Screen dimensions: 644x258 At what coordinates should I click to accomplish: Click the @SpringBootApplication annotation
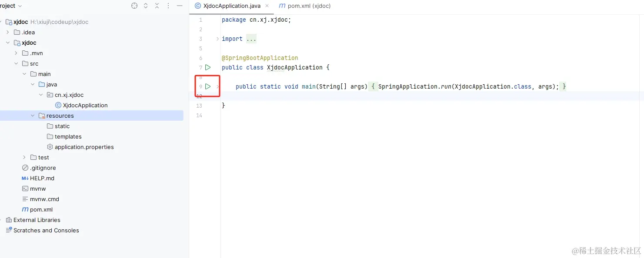coord(260,58)
